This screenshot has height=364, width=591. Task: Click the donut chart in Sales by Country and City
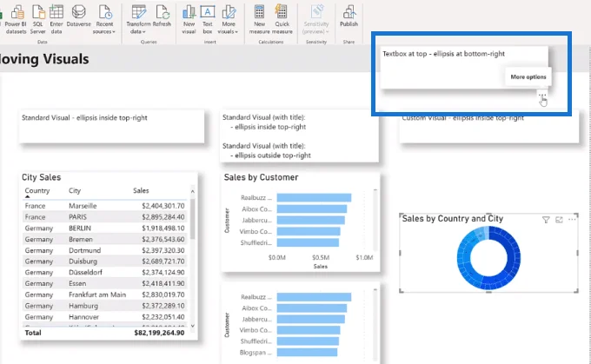(488, 258)
